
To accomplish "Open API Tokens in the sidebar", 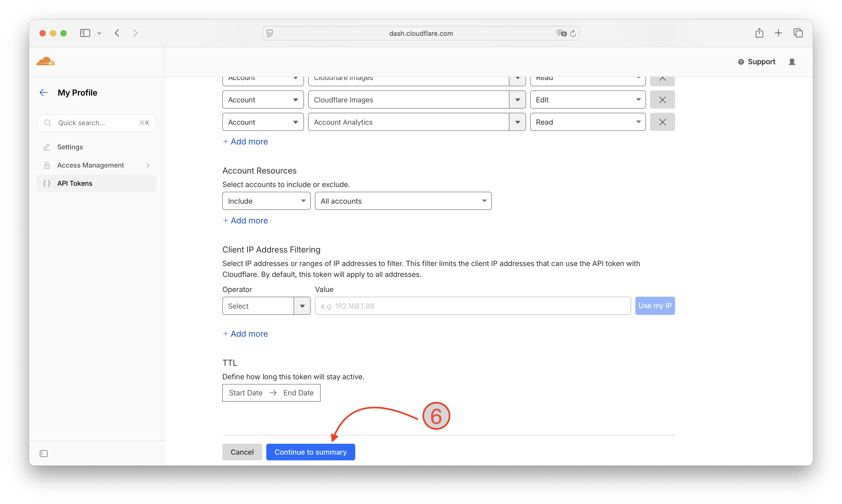I will click(96, 183).
